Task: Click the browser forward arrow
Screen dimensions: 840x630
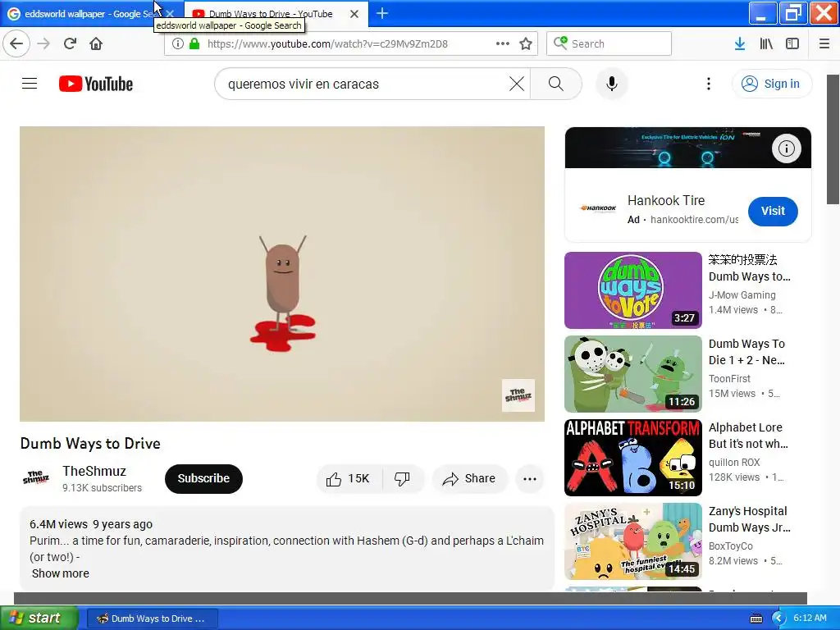Action: click(44, 43)
